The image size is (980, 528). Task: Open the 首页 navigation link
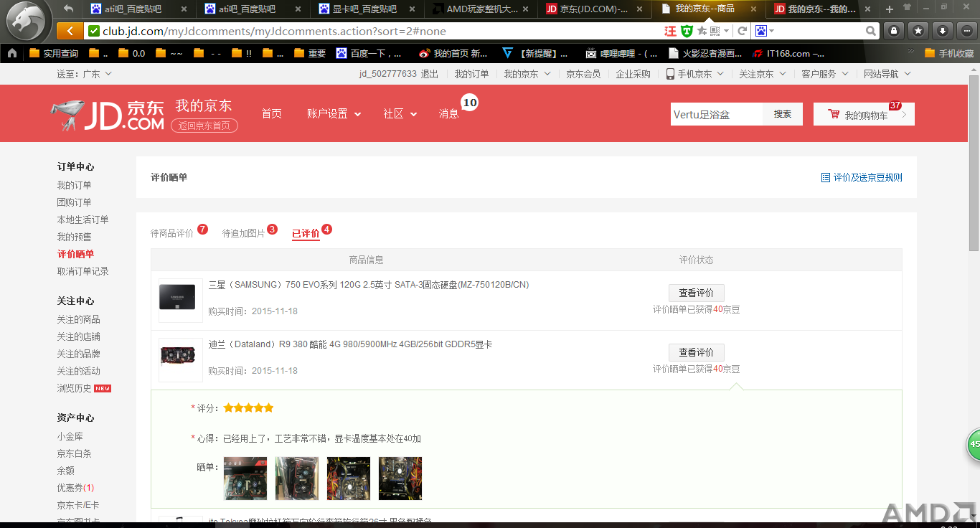pyautogui.click(x=272, y=113)
